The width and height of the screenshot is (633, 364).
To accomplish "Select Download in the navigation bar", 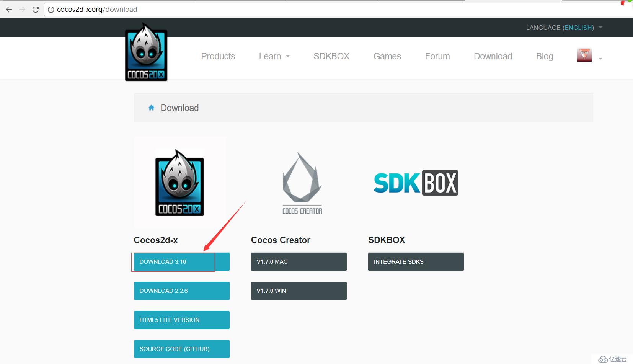I will (493, 56).
